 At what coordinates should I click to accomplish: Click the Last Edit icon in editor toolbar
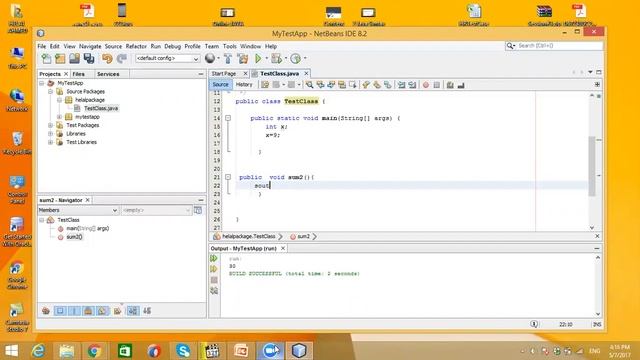(265, 84)
